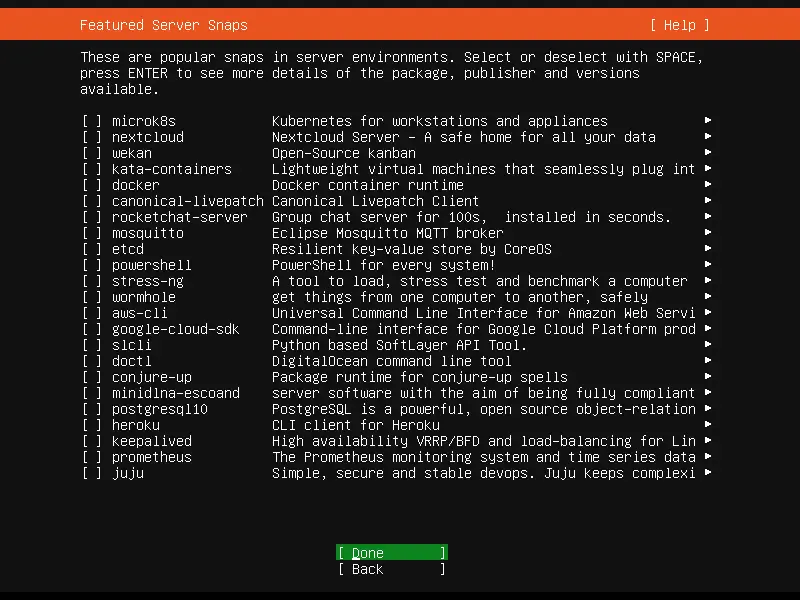800x600 pixels.
Task: Toggle the aws-cli checkbox
Action: [92, 313]
